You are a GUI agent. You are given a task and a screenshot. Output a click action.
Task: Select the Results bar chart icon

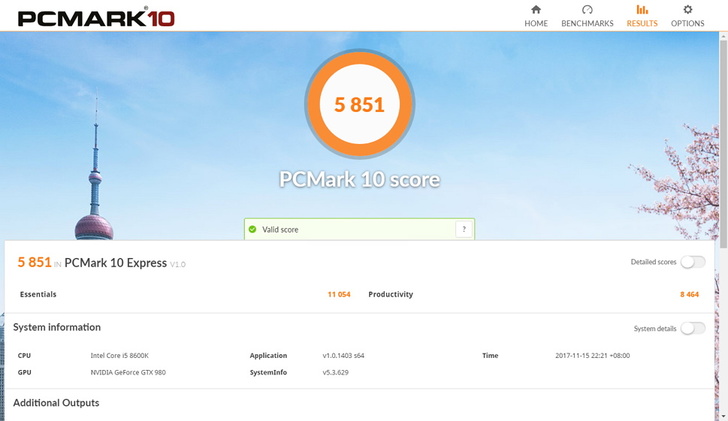641,10
